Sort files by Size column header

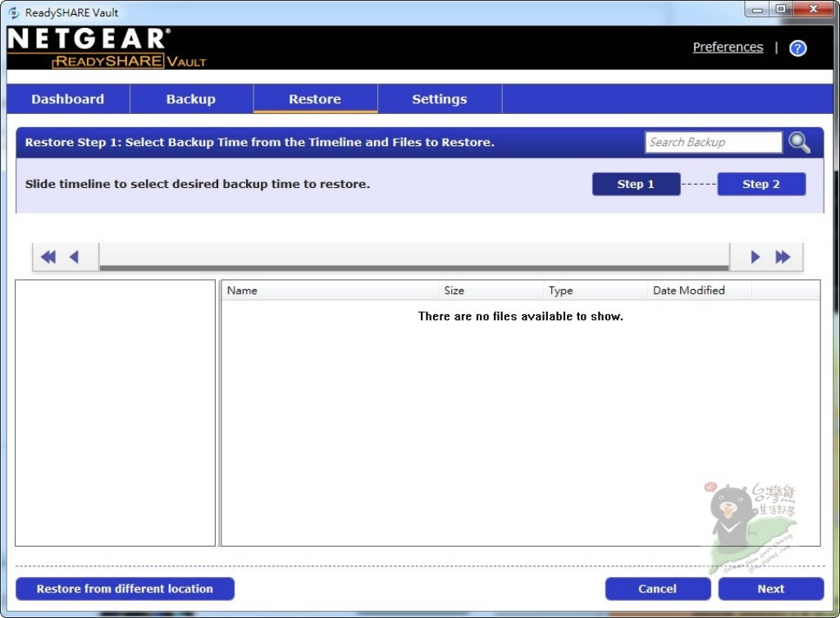pyautogui.click(x=491, y=291)
